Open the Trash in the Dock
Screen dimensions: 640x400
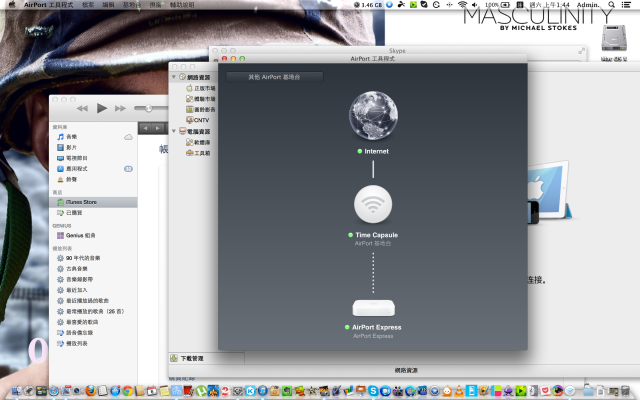(x=625, y=391)
